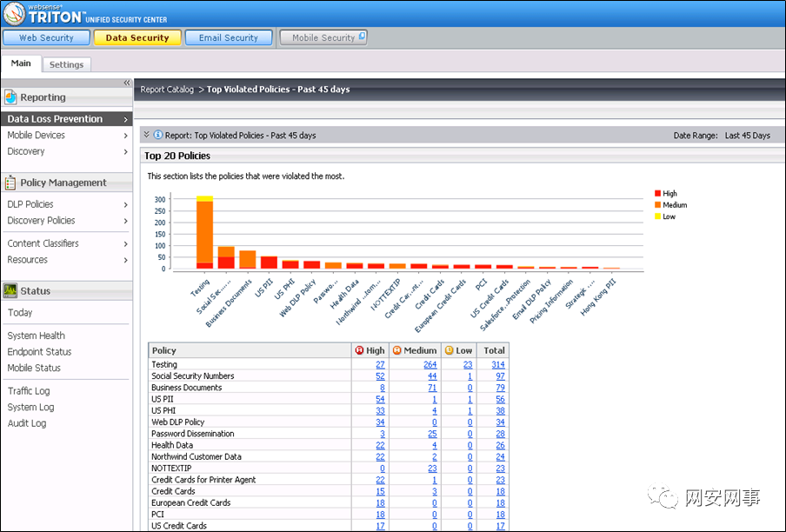Viewport: 786px width, 532px height.
Task: Expand the Content Classifiers submenu arrow
Action: click(125, 244)
